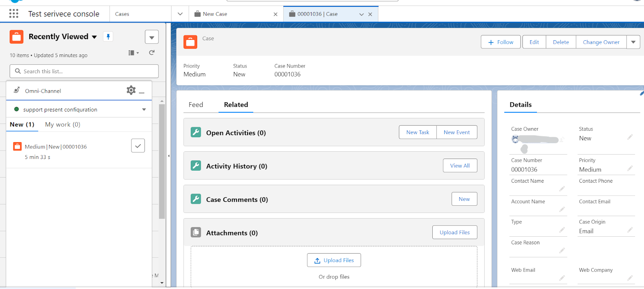Open work item Medium|New|00001036
Image resolution: width=644 pixels, height=289 pixels.
tap(56, 147)
